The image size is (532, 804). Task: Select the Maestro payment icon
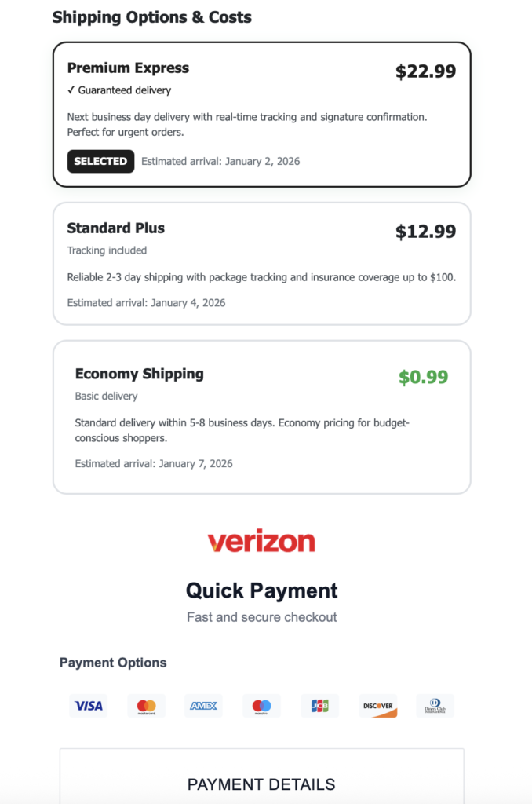coord(262,706)
